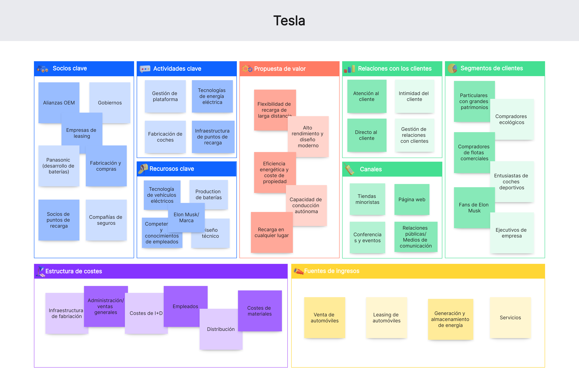Select the Administración/ventas generales note
The width and height of the screenshot is (579, 392).
coord(106,306)
